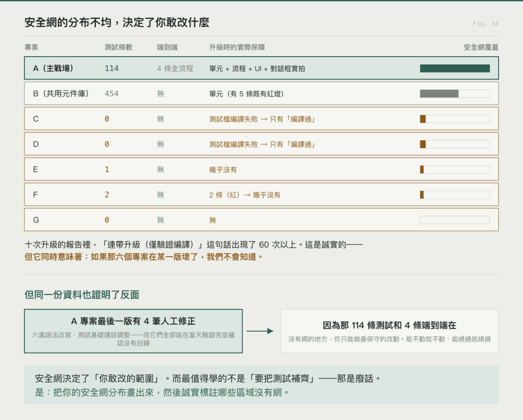Click the coverage bar for project D
The width and height of the screenshot is (523, 420).
(x=455, y=144)
